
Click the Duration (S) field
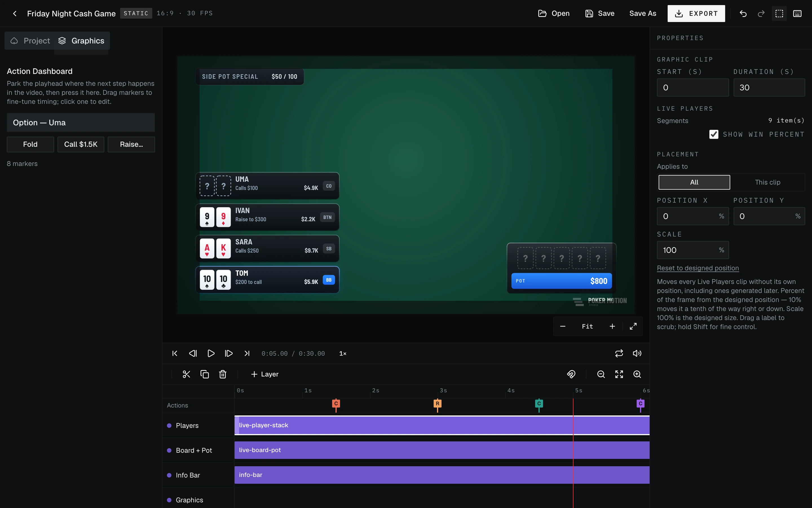[769, 88]
